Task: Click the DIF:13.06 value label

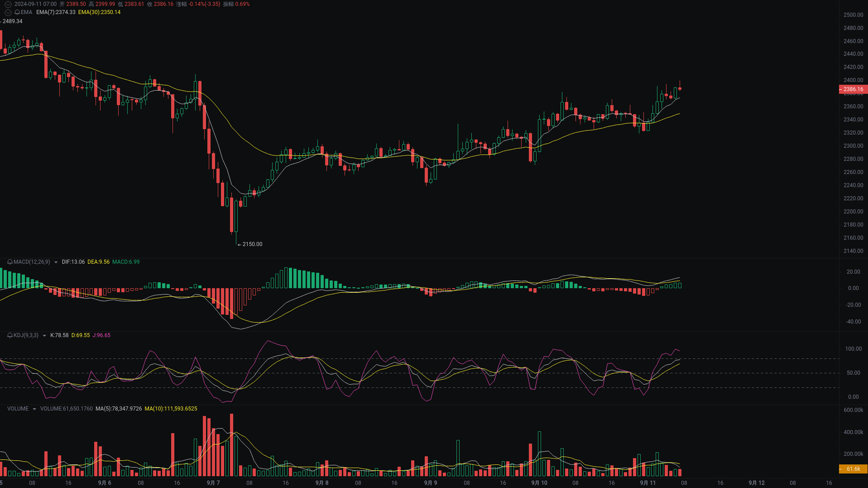Action: tap(73, 262)
